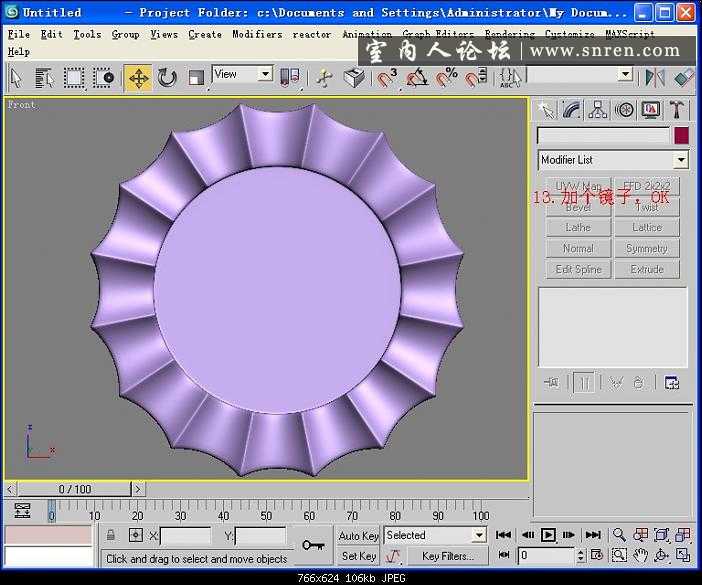Toggle Angle Snap
This screenshot has width=702, height=585.
[x=416, y=78]
